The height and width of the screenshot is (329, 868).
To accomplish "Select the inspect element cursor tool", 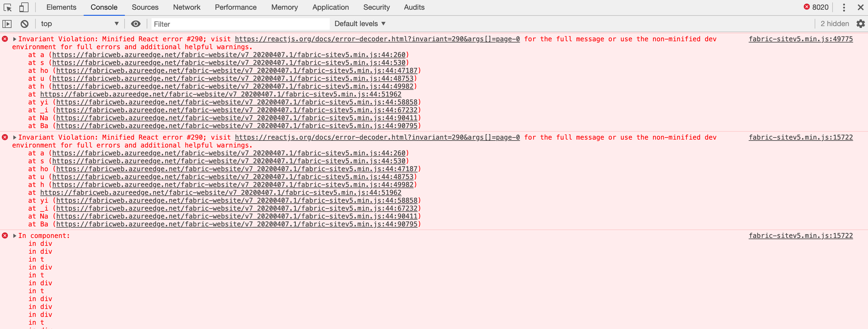I will 7,7.
